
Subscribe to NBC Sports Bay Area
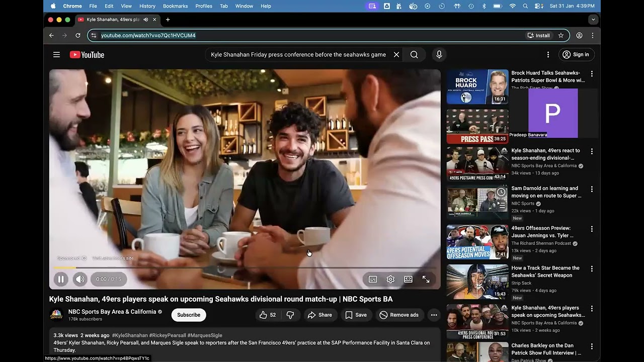click(x=189, y=315)
